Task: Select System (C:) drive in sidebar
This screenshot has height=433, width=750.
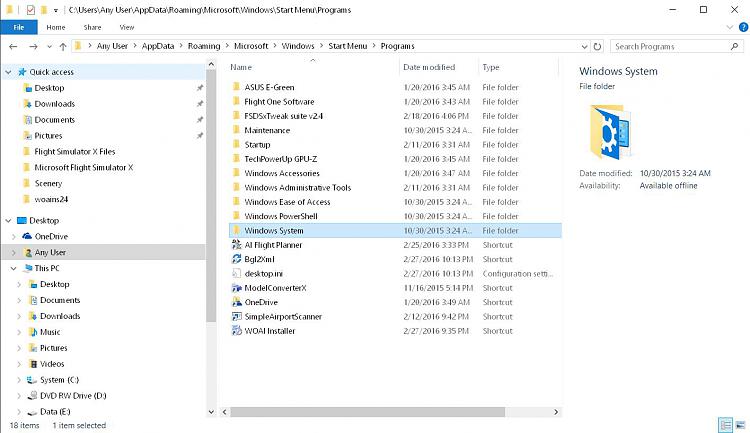Action: pyautogui.click(x=53, y=380)
